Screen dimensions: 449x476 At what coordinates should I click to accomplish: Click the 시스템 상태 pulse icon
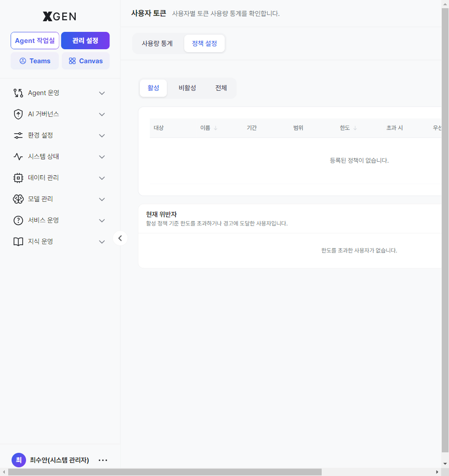click(18, 156)
